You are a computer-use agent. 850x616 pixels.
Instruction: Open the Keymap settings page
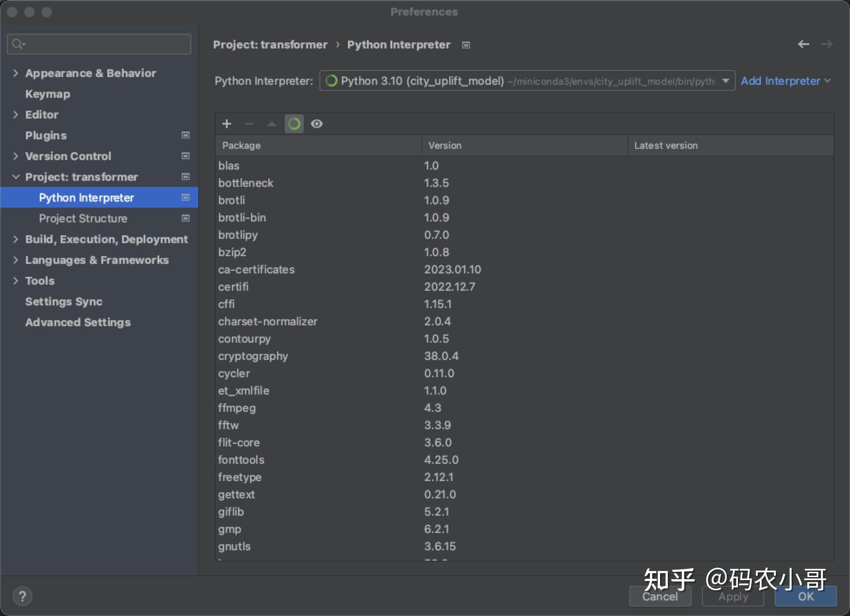pos(47,94)
